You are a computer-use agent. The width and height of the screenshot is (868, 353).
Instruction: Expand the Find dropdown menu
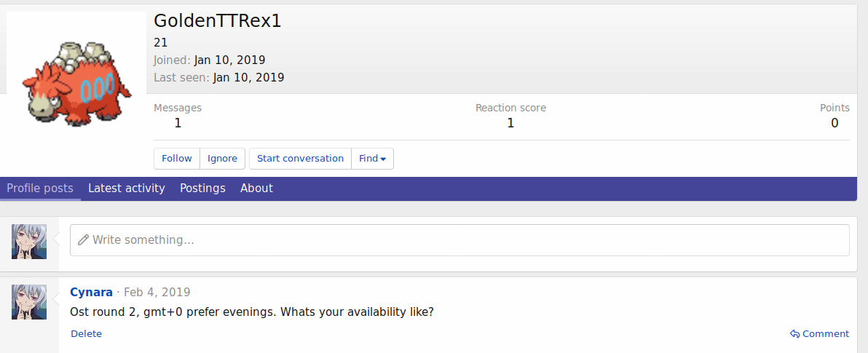coord(372,159)
